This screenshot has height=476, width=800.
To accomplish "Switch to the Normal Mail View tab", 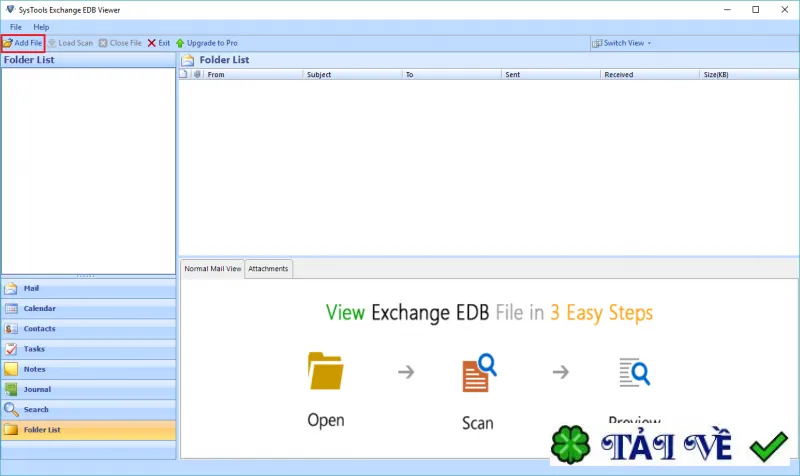I will pos(213,269).
